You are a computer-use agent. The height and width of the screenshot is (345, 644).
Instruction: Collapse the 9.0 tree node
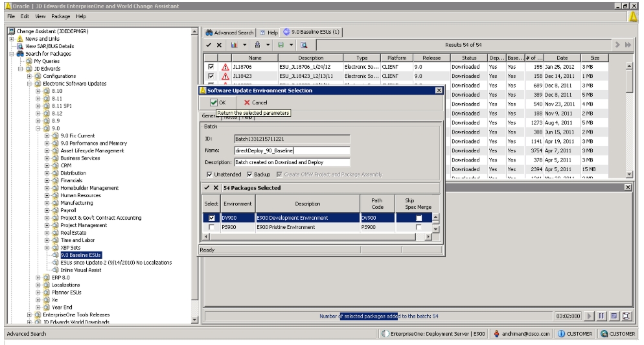pos(38,128)
